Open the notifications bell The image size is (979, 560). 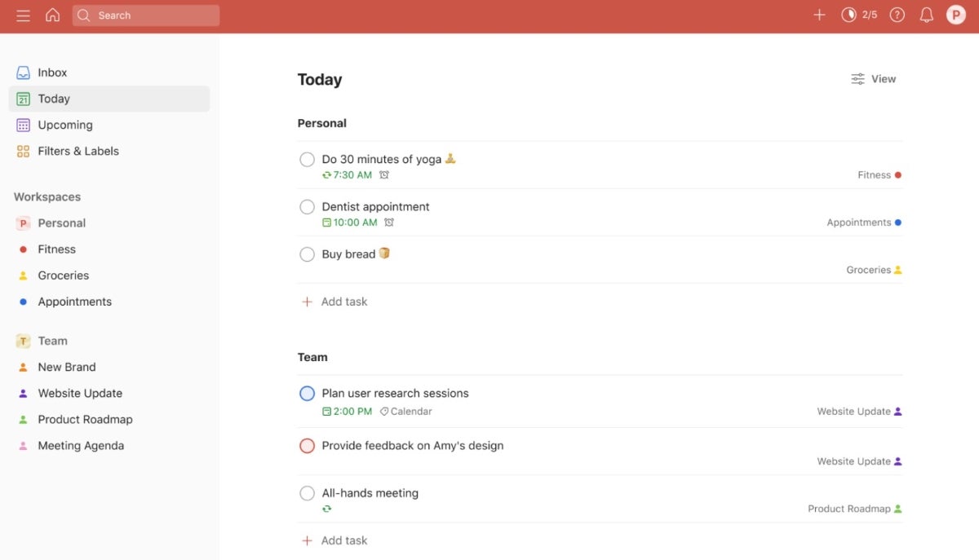pos(926,14)
